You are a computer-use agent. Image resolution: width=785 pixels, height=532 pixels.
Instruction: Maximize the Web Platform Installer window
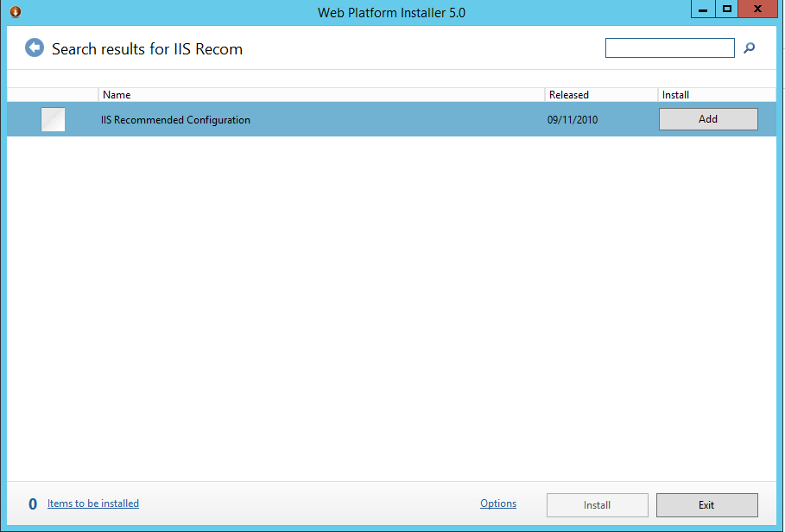(x=727, y=9)
